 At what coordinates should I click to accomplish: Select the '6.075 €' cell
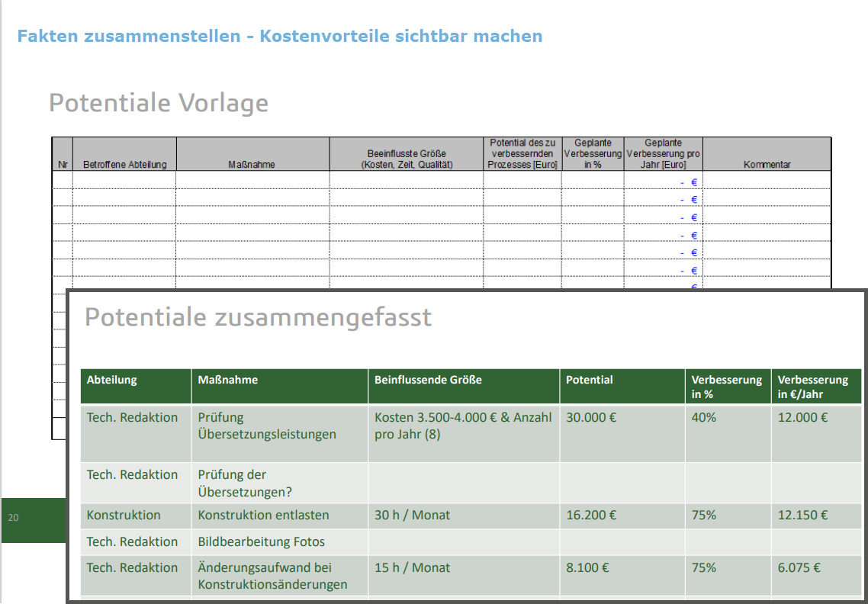(x=817, y=576)
